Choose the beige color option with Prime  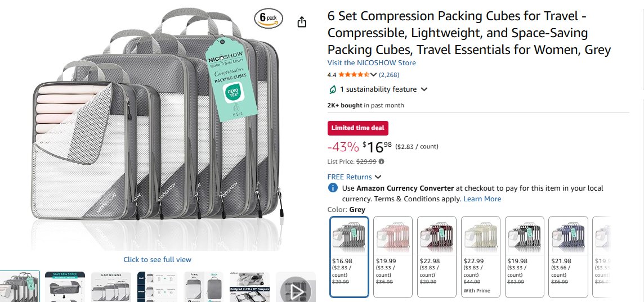[480, 256]
